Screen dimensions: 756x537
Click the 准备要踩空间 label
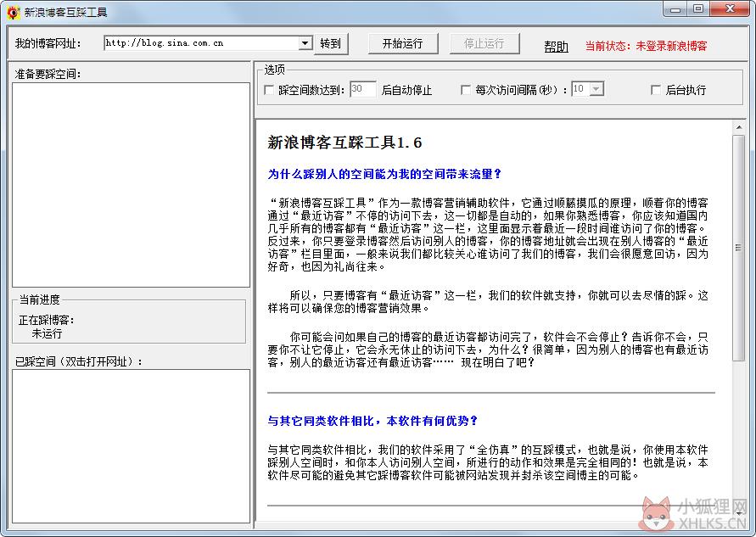point(48,74)
